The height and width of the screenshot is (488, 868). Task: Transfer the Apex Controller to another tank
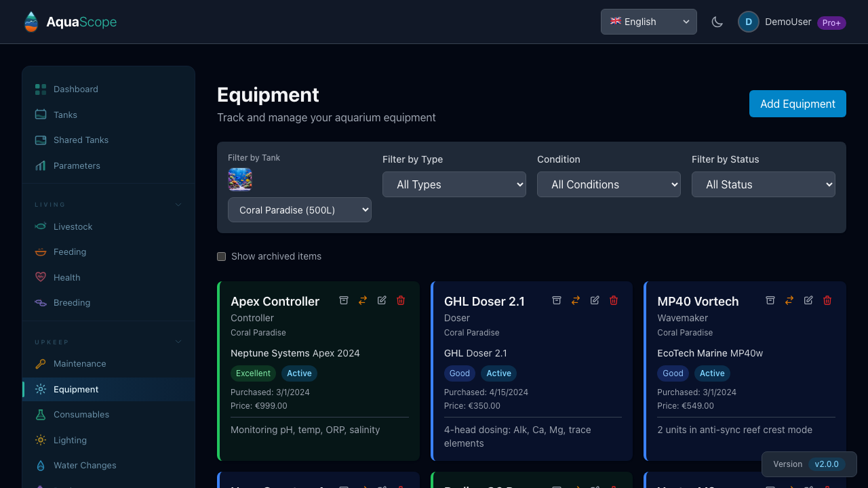pos(363,300)
